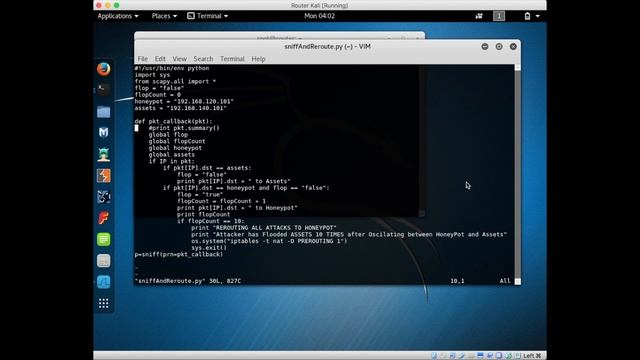Click the yellow macOS minimize button of VM

pyautogui.click(x=108, y=5)
